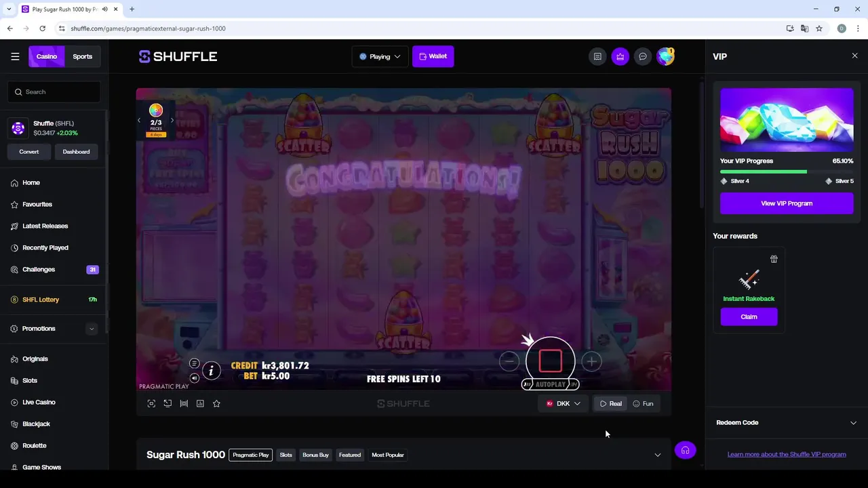This screenshot has height=488, width=868.
Task: Open the chat bubble icon
Action: pyautogui.click(x=643, y=56)
